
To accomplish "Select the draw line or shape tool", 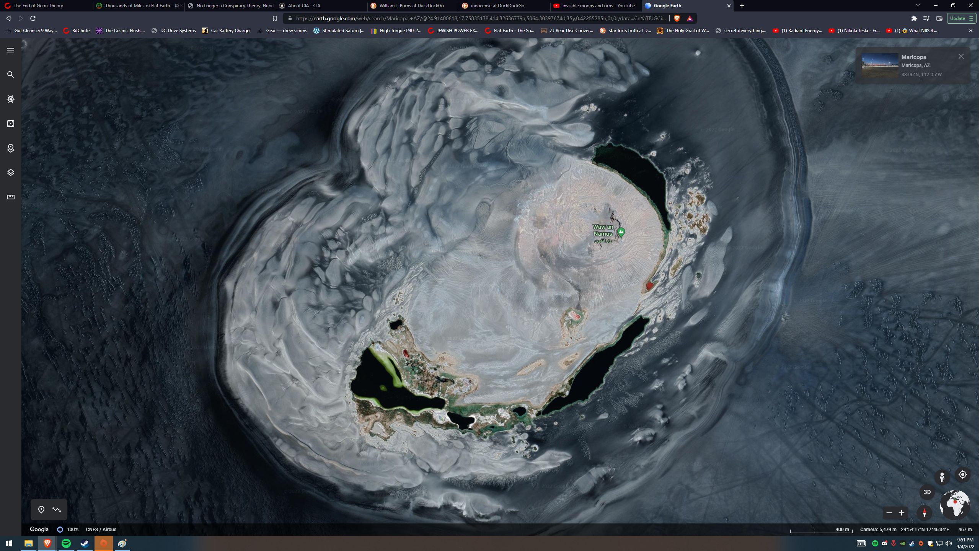I will pyautogui.click(x=57, y=510).
